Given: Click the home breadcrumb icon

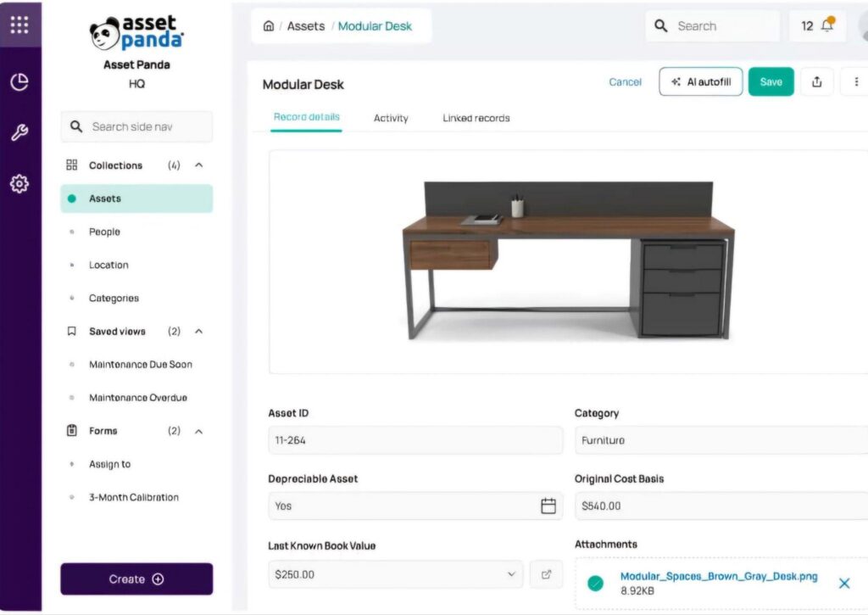Looking at the screenshot, I should (x=269, y=26).
